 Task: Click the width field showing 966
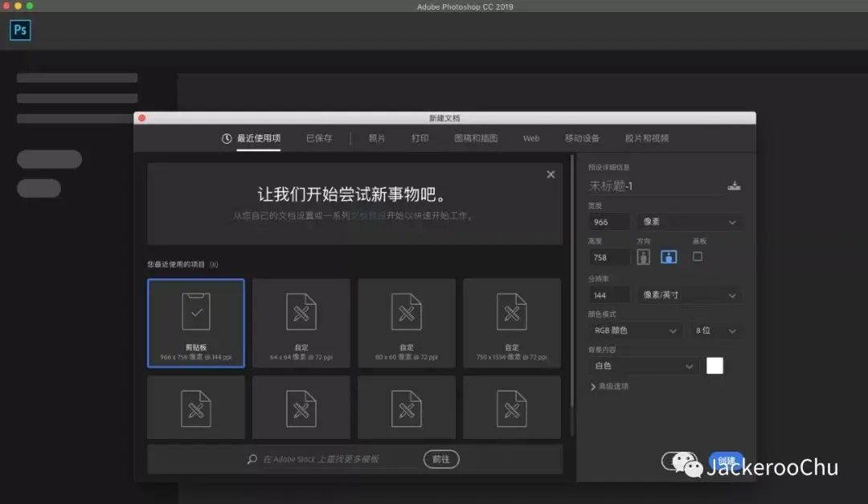(x=609, y=222)
